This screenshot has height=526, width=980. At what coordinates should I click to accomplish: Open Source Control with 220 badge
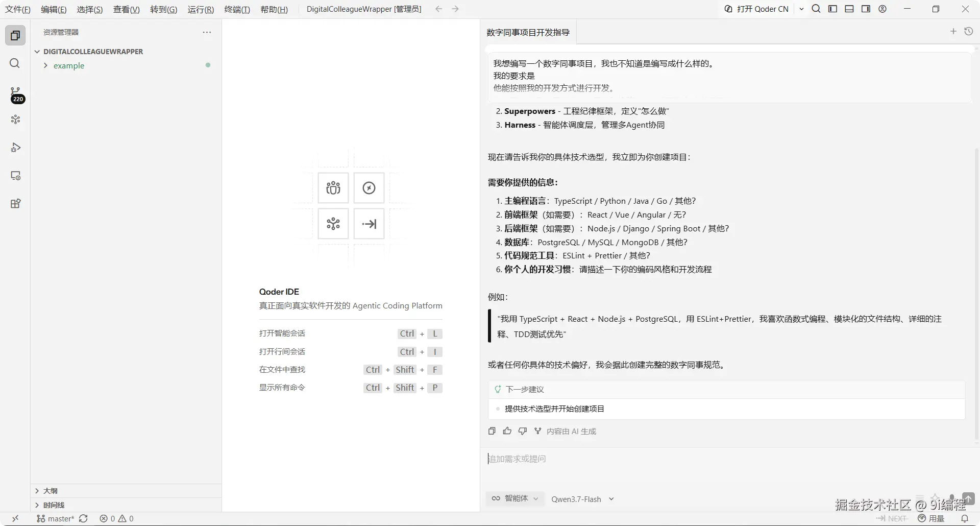pos(16,94)
